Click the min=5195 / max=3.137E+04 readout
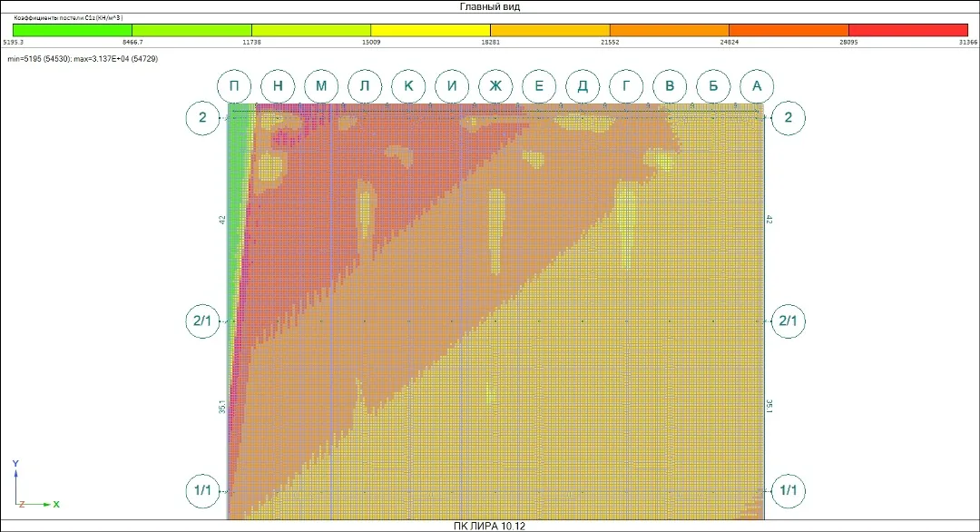The image size is (980, 532). click(x=83, y=59)
